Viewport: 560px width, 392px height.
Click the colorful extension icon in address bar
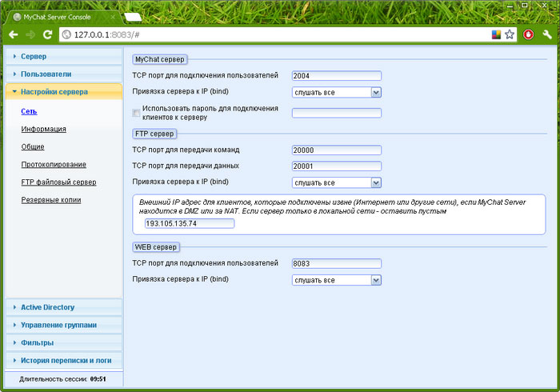coord(497,34)
